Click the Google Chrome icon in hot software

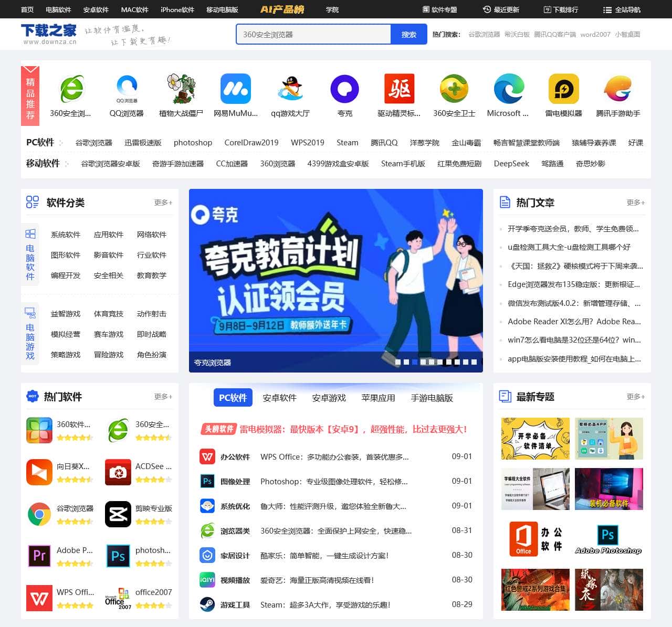point(39,514)
